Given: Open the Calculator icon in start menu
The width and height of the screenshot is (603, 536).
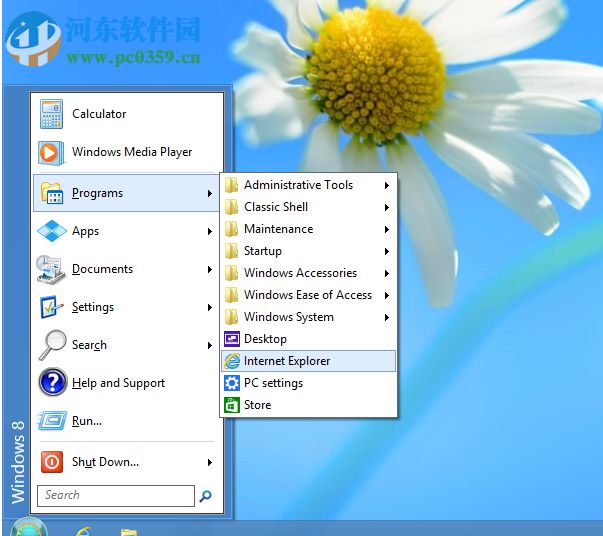Looking at the screenshot, I should tap(51, 114).
